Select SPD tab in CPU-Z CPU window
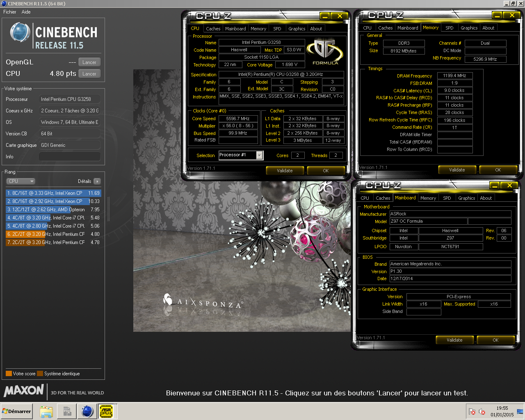This screenshot has height=420, width=525. (277, 29)
